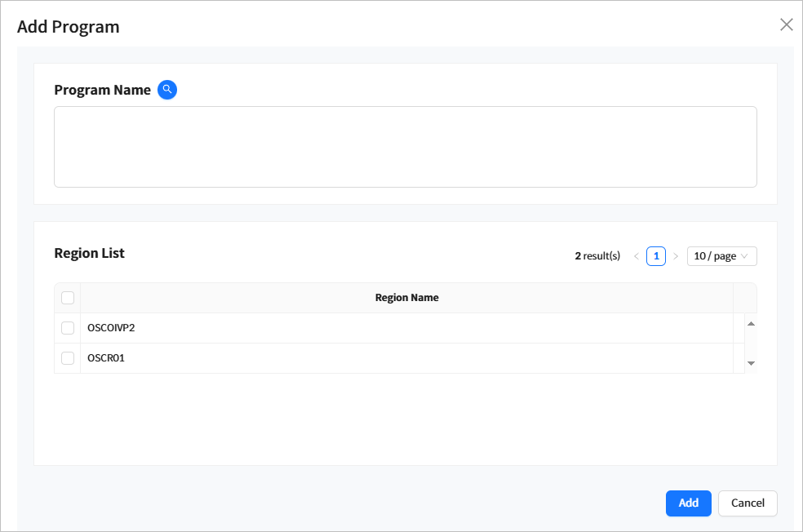Screen dimensions: 803x532
Task: Click the next page arrow
Action: coord(676,255)
